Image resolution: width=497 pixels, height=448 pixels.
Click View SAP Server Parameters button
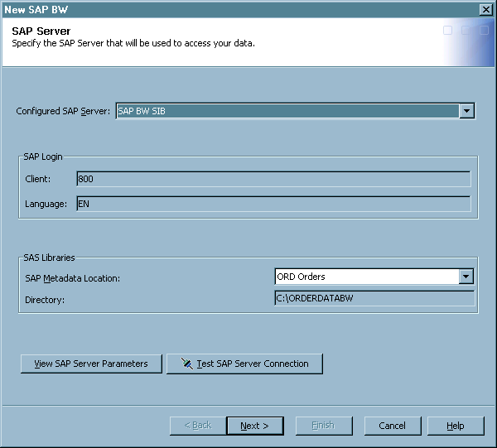pos(91,364)
